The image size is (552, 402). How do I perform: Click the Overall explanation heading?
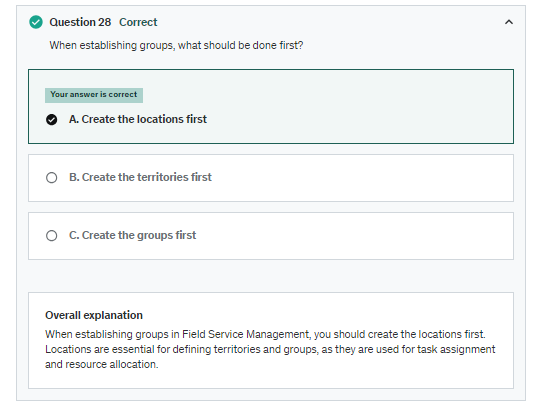coord(94,315)
